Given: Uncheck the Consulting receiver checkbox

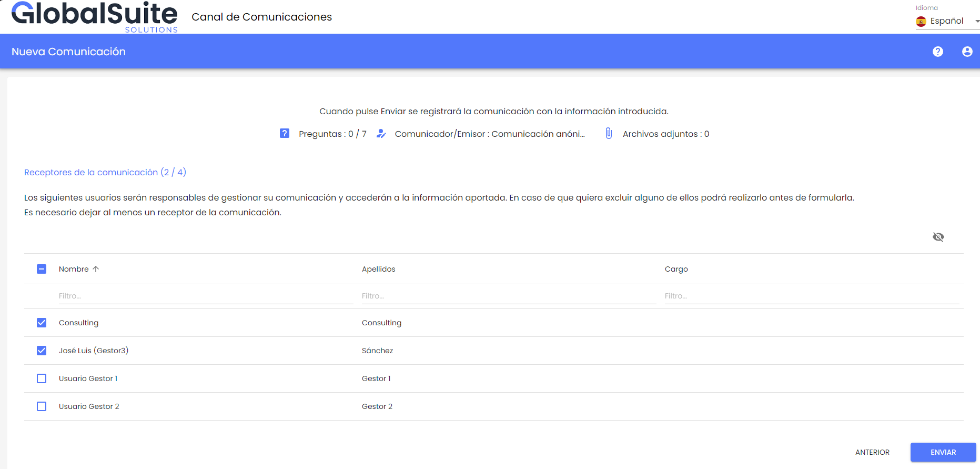Looking at the screenshot, I should click(x=42, y=323).
